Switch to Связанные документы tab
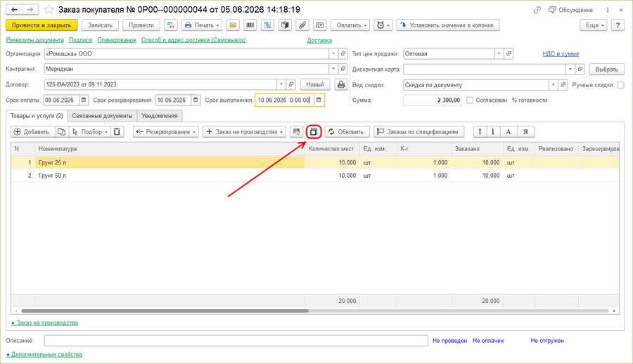The width and height of the screenshot is (633, 364). [102, 116]
